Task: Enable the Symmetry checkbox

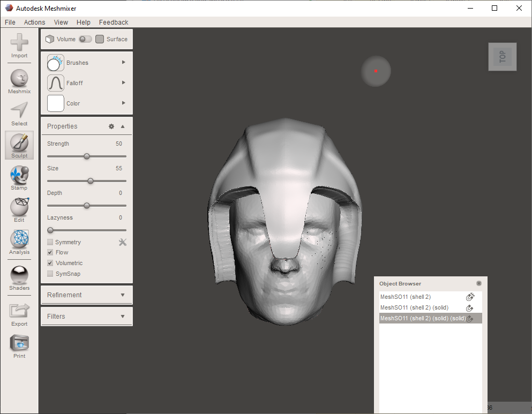Action: click(x=49, y=242)
